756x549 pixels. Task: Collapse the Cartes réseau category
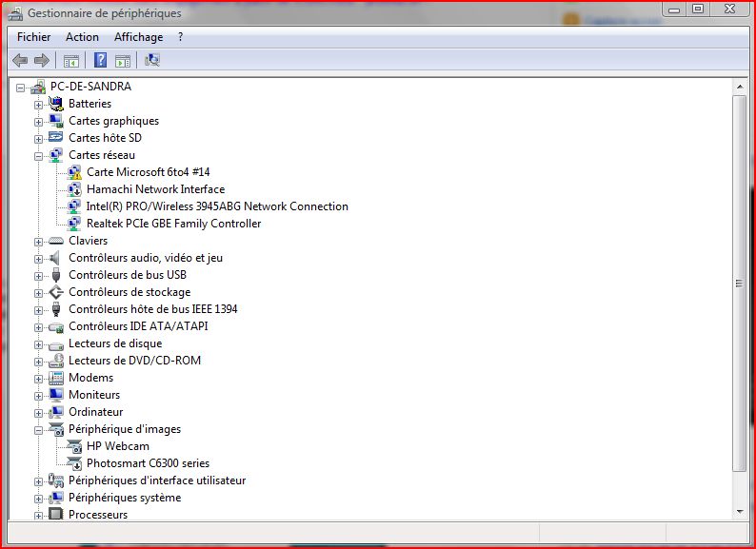point(39,155)
